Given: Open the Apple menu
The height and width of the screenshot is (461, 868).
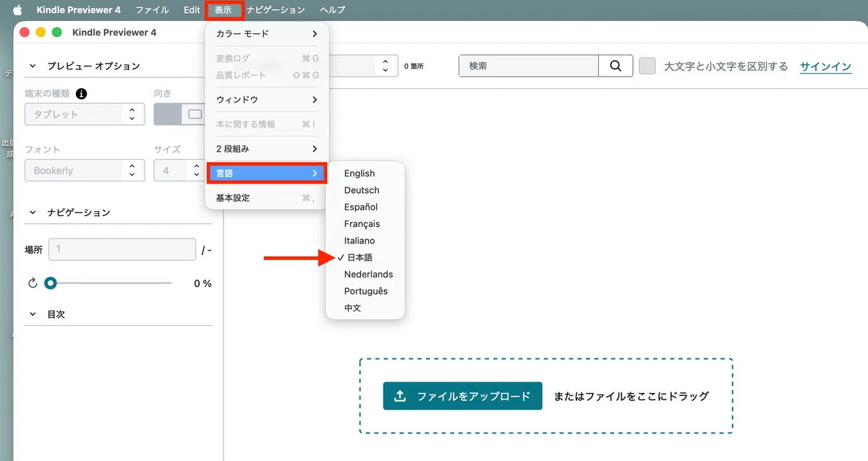Looking at the screenshot, I should pos(18,10).
